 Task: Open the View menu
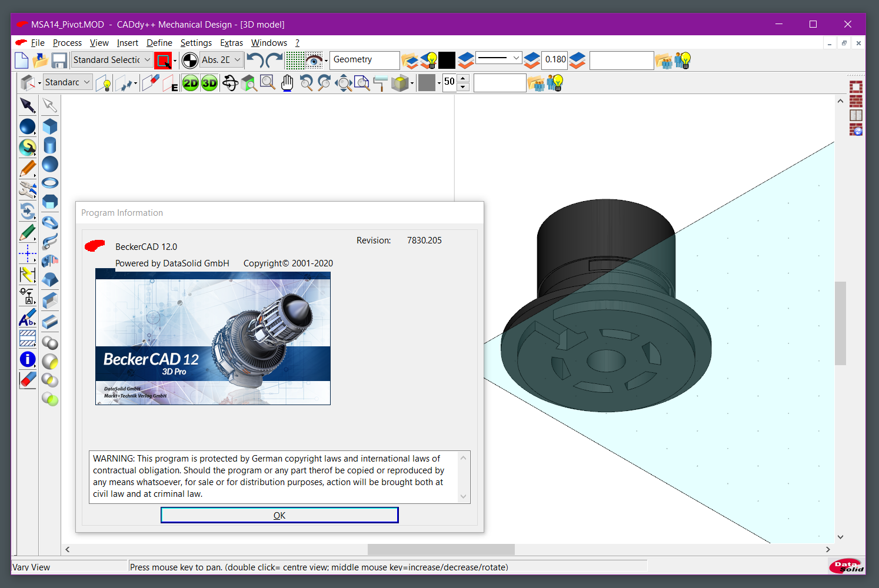[99, 43]
